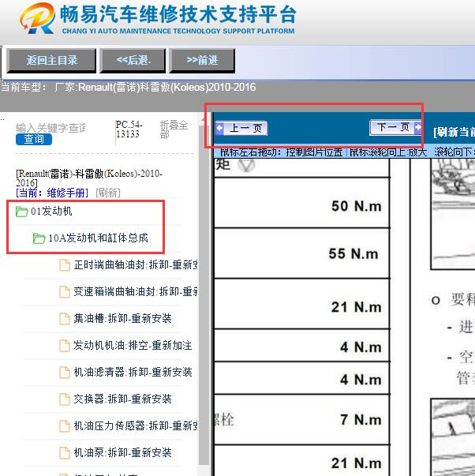Click the [Renault(雷诺)-科雷傲(Koleos)-2010-2016] tree heading
The width and height of the screenshot is (475, 476).
89,178
